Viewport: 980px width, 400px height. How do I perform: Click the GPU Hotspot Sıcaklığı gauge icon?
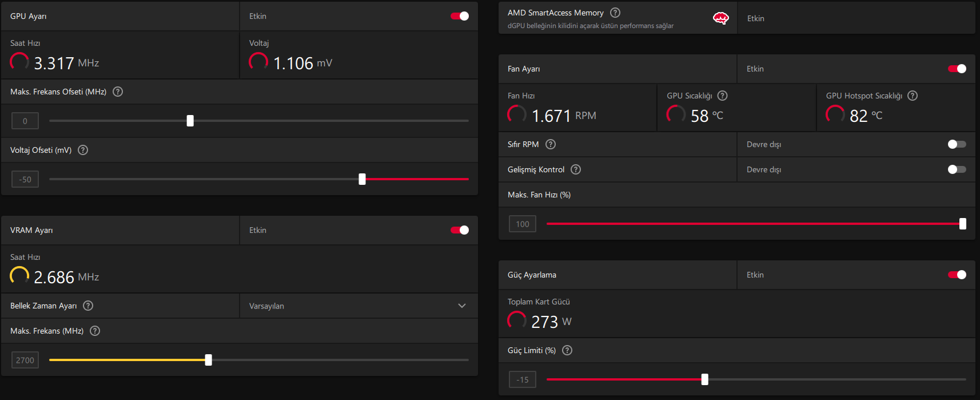(x=835, y=114)
